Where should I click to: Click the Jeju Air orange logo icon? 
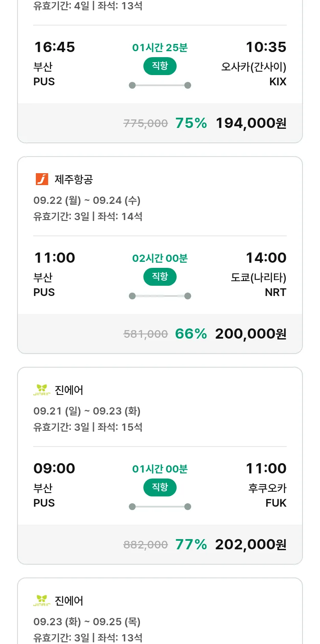coord(42,179)
